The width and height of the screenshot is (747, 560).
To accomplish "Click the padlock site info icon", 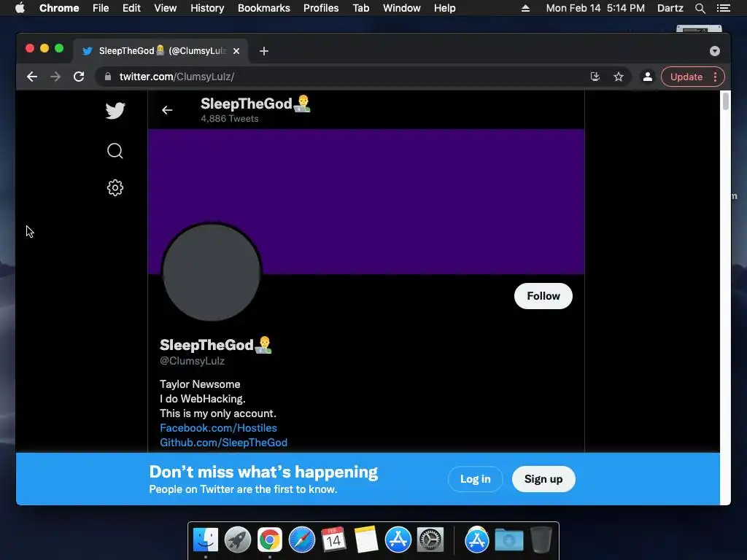I will click(108, 77).
